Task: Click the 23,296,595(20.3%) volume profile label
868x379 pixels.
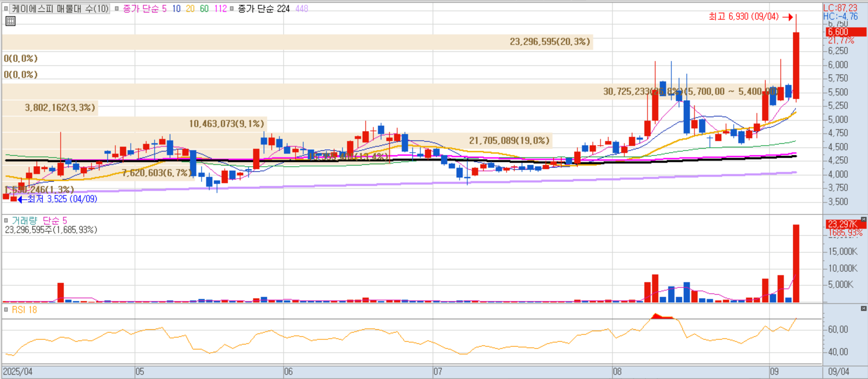Action: [x=550, y=42]
